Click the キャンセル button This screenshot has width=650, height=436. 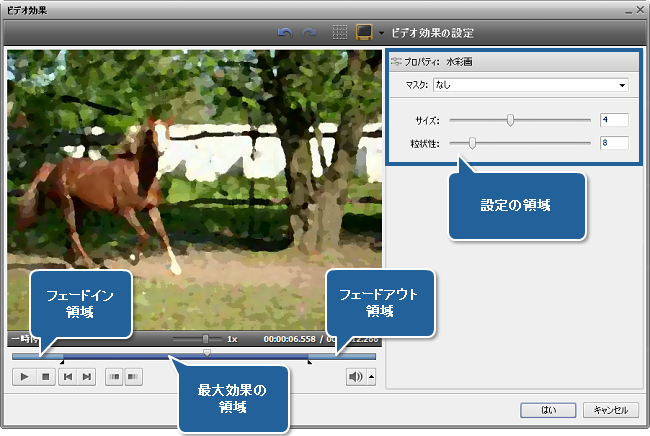click(x=611, y=410)
